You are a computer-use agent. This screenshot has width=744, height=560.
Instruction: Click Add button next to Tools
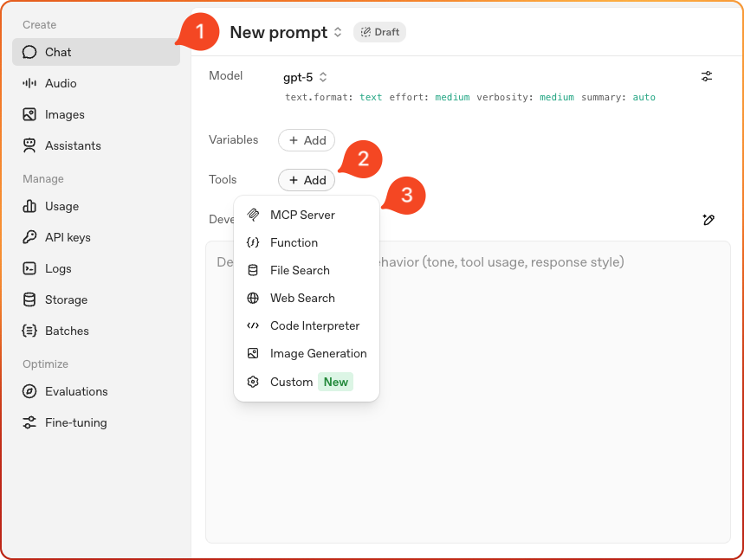[307, 180]
